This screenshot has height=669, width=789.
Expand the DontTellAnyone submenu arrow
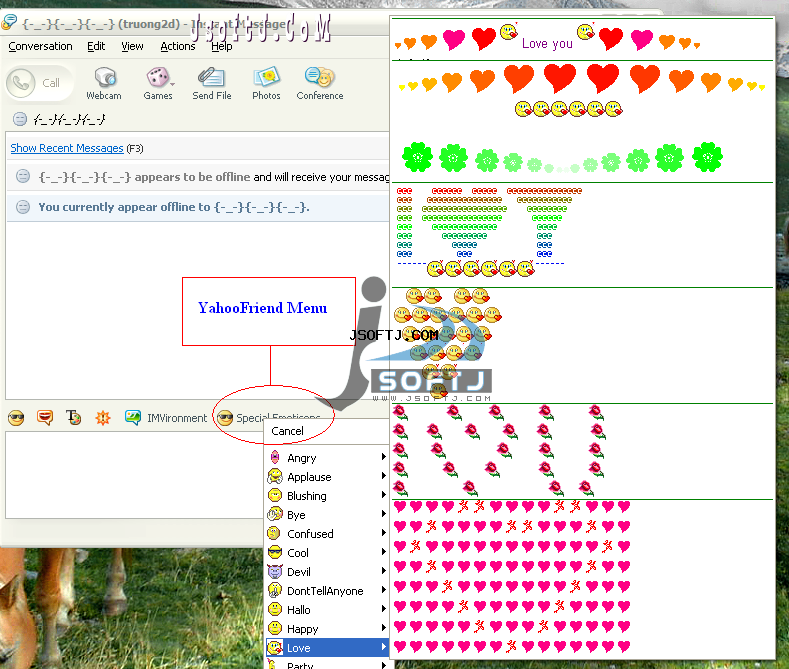pos(383,590)
